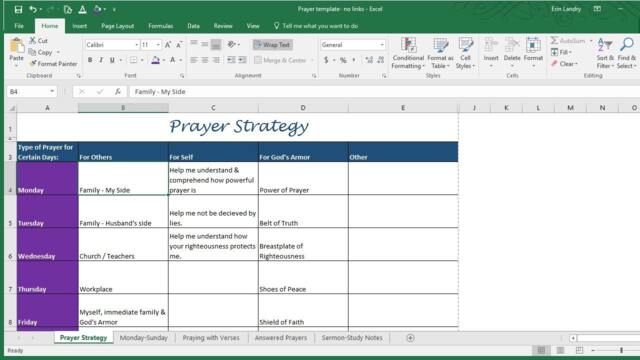Switch to the Answered Prayers sheet tab
640x360 pixels.
click(x=280, y=338)
